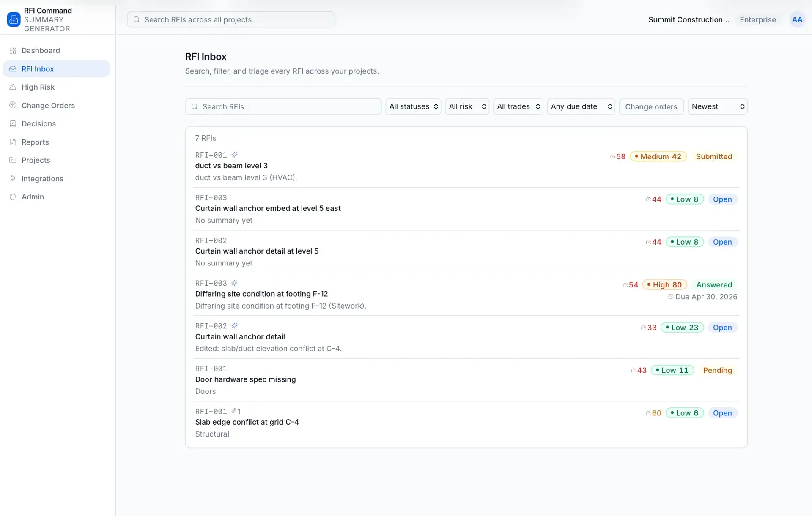The width and height of the screenshot is (812, 516).
Task: Click 'Edited: slab/duct elevation conflict at C-4.' summary
Action: coord(268,349)
